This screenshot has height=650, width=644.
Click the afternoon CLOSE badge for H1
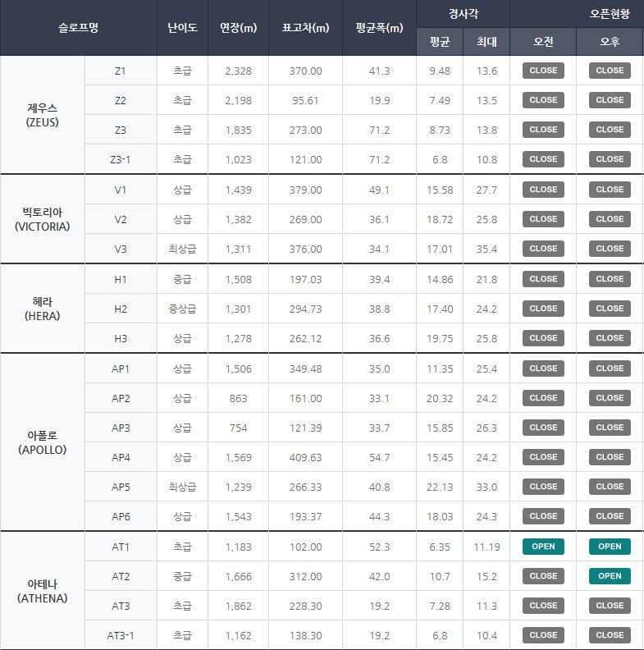pos(610,279)
